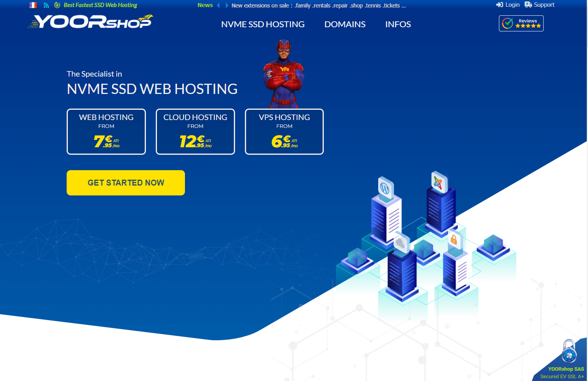This screenshot has height=381, width=588.
Task: Open the INFOS menu
Action: [398, 24]
